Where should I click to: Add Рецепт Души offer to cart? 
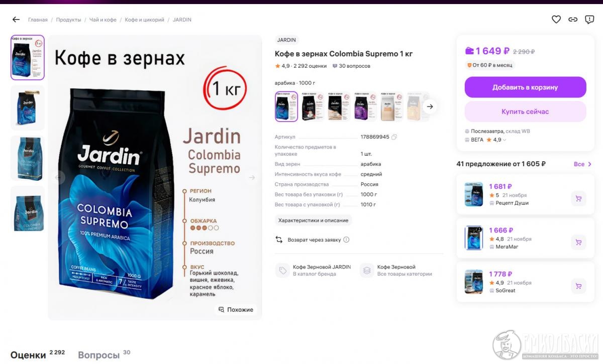click(578, 198)
